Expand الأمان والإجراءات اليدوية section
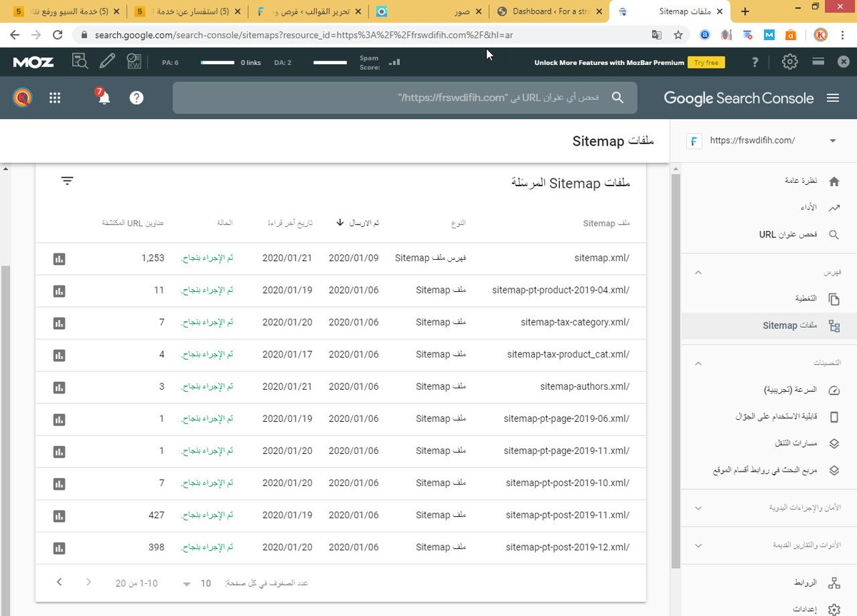This screenshot has width=857, height=616. pyautogui.click(x=698, y=508)
